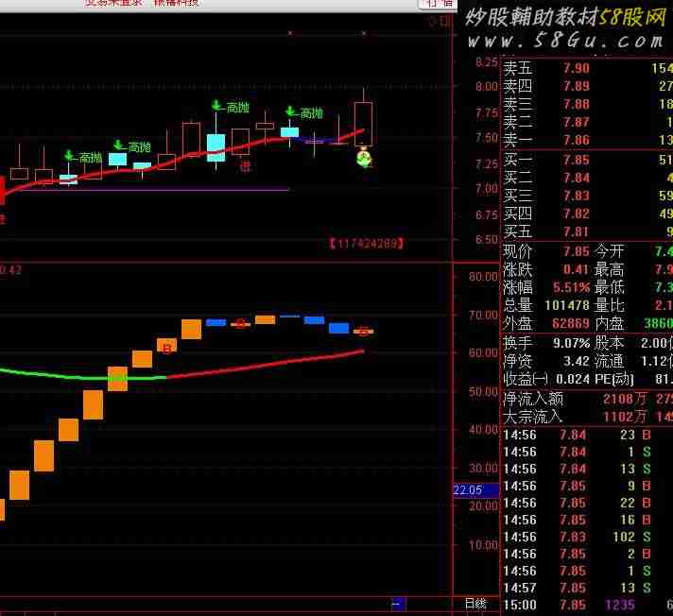
Task: Select the 日线 period tab
Action: [x=475, y=604]
